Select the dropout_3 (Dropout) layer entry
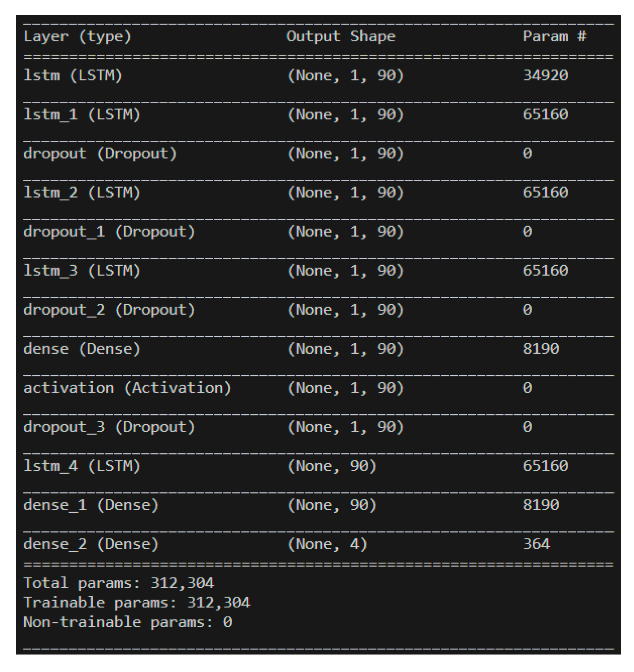Screen dimensions: 634x672 (x=109, y=426)
